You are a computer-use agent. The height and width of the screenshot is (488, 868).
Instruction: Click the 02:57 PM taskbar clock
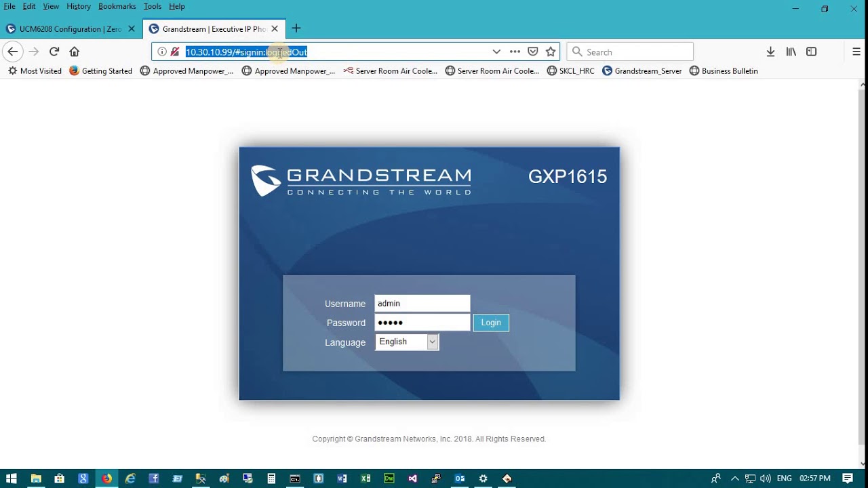[x=815, y=479]
